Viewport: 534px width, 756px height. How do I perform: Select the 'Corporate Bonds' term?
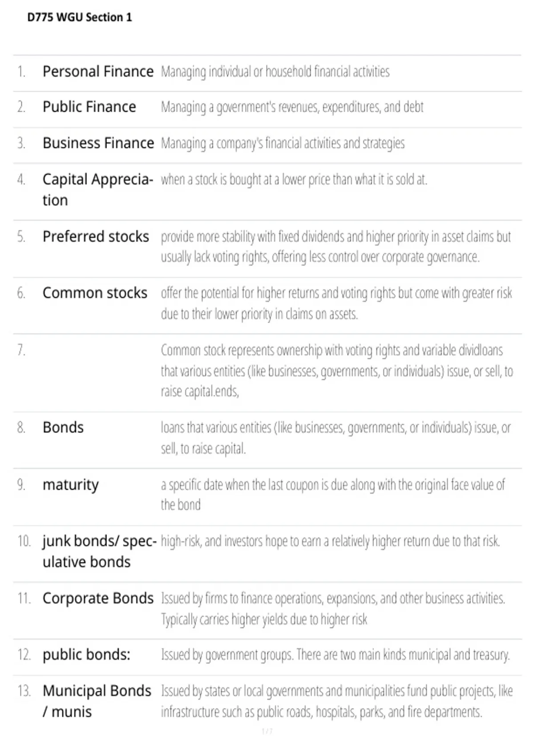(98, 599)
